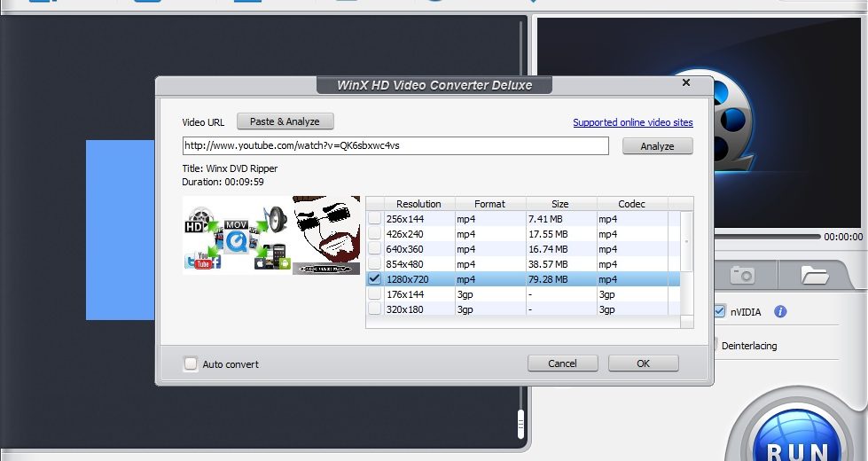
Task: Check the 854x480 mp4 row checkbox
Action: point(375,263)
